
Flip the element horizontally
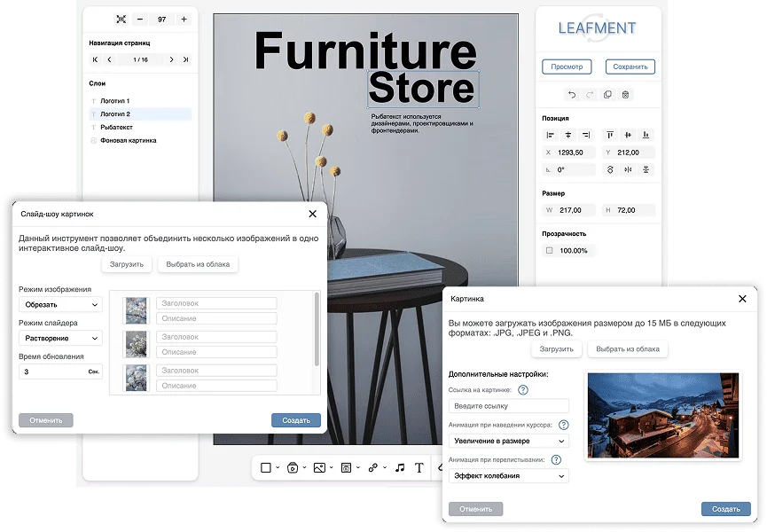click(628, 169)
